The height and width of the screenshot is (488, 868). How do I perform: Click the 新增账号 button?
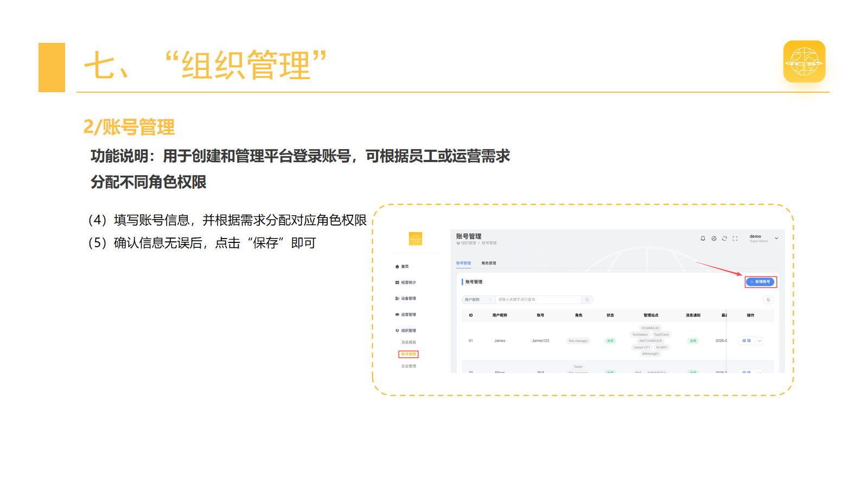pyautogui.click(x=761, y=282)
